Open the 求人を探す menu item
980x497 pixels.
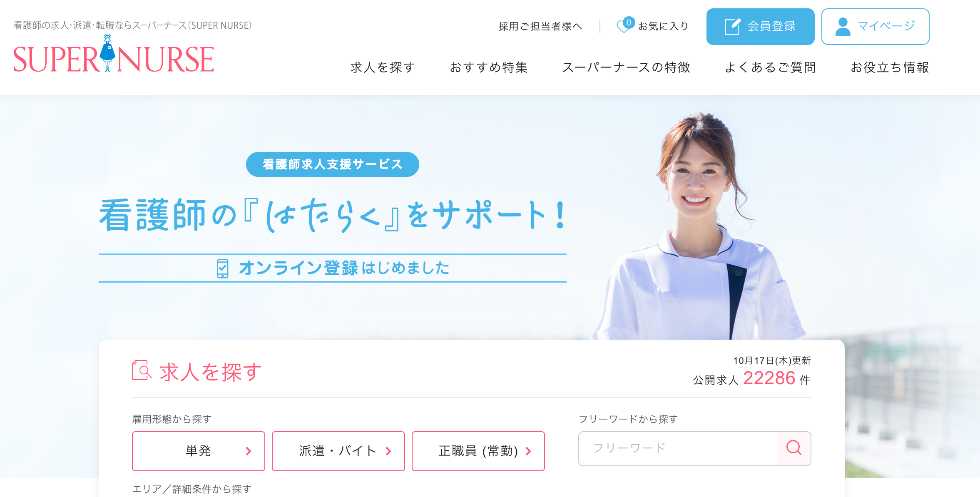[x=383, y=67]
